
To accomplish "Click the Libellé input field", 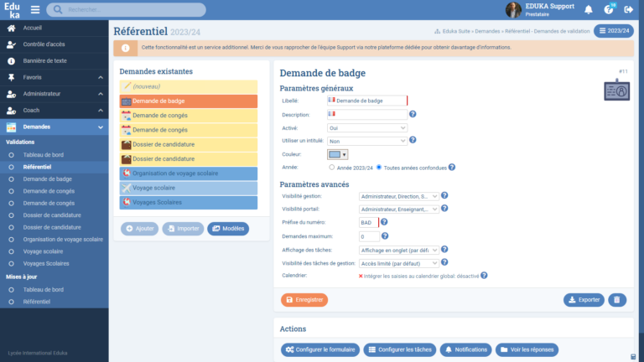I will click(x=367, y=101).
